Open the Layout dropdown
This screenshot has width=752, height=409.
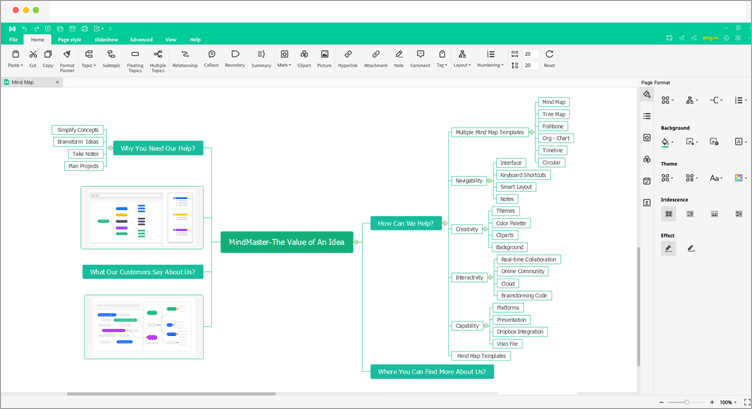[x=462, y=58]
